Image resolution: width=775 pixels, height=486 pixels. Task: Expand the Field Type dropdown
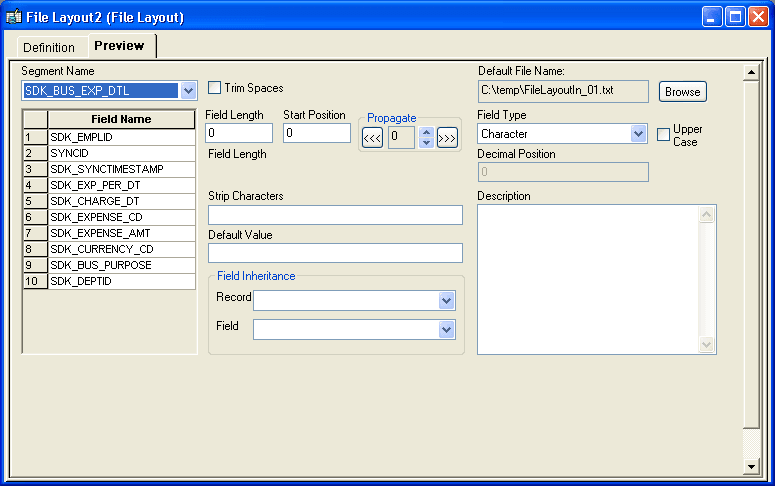[639, 133]
